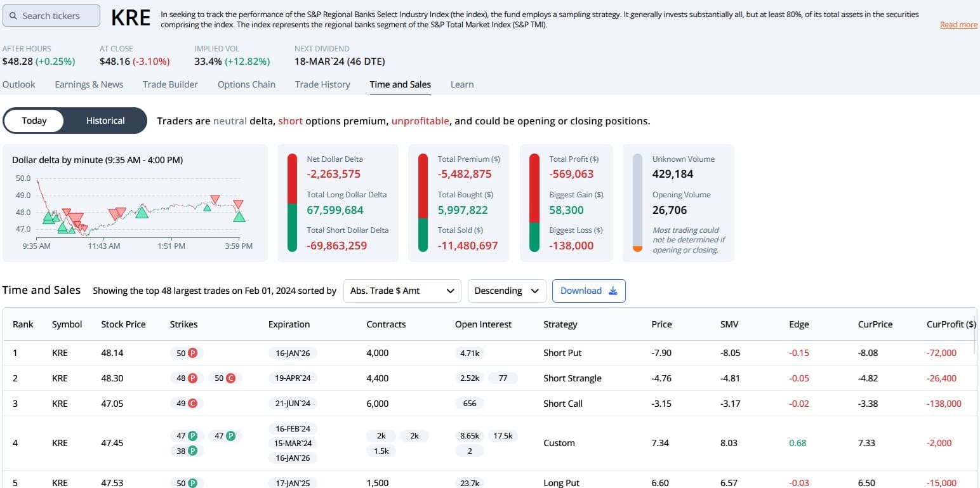The image size is (980, 488).
Task: Open the Descending order dropdown
Action: pyautogui.click(x=507, y=291)
